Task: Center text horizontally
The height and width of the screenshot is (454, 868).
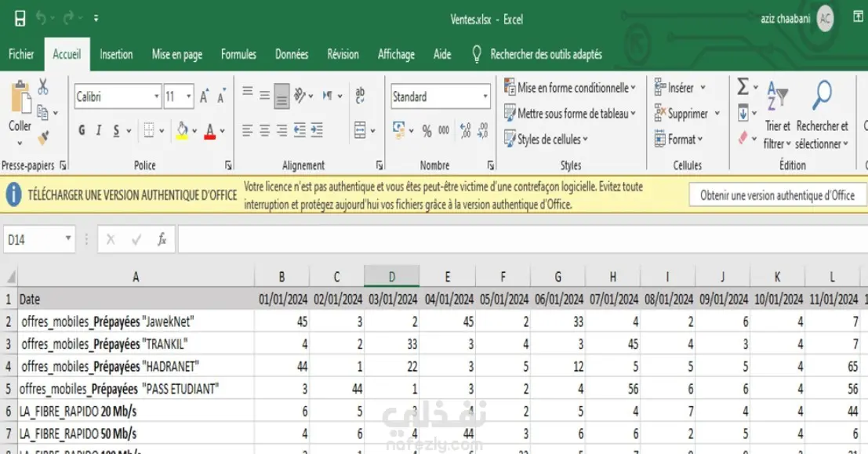Action: point(264,131)
